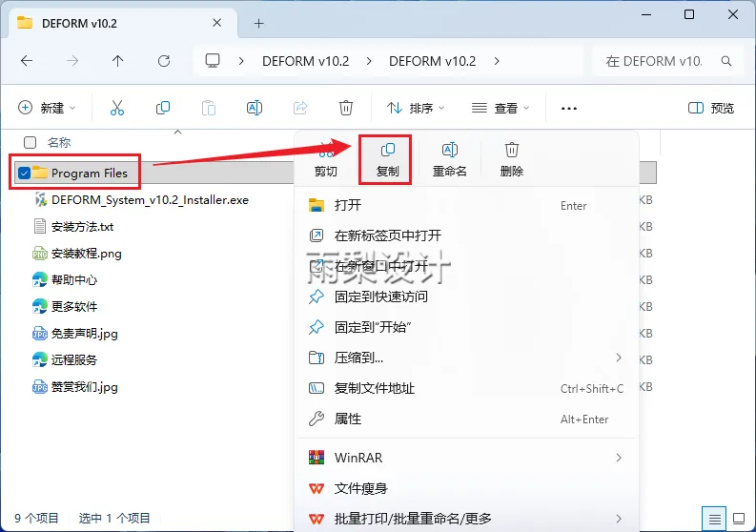Select the 帮助中心 shortcut
This screenshot has width=756, height=532.
(74, 279)
